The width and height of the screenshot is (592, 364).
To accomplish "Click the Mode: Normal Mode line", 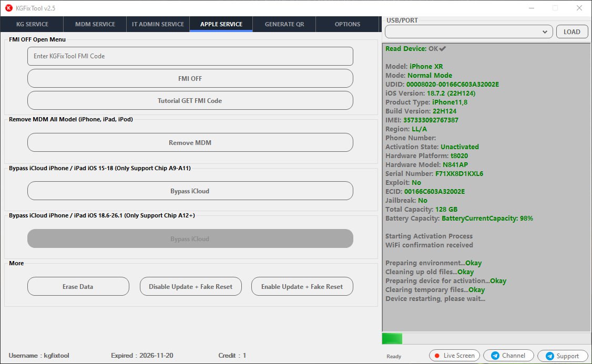I will (x=419, y=76).
